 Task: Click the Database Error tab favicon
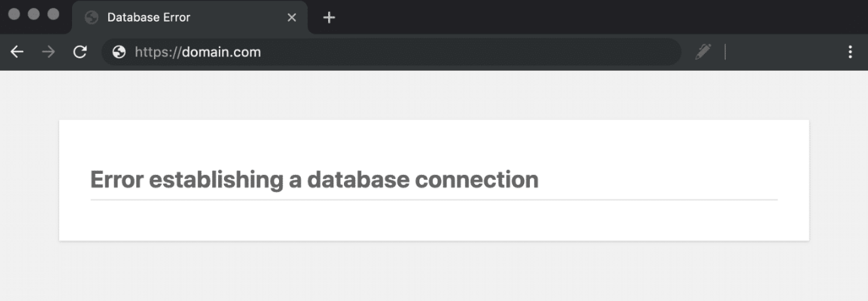point(92,18)
